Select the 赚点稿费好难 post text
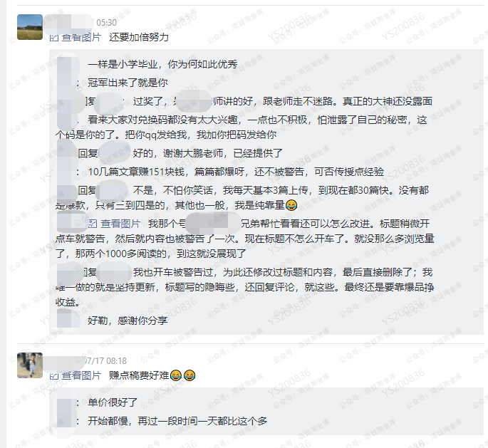 coord(139,375)
